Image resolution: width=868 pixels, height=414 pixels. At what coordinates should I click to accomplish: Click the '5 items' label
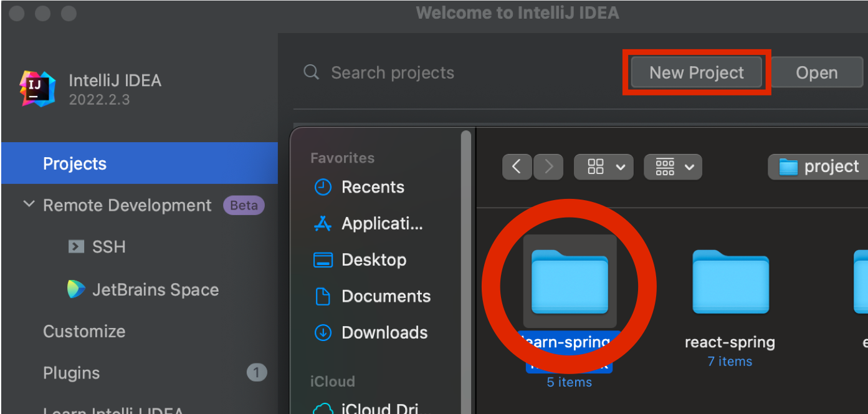[x=569, y=382]
